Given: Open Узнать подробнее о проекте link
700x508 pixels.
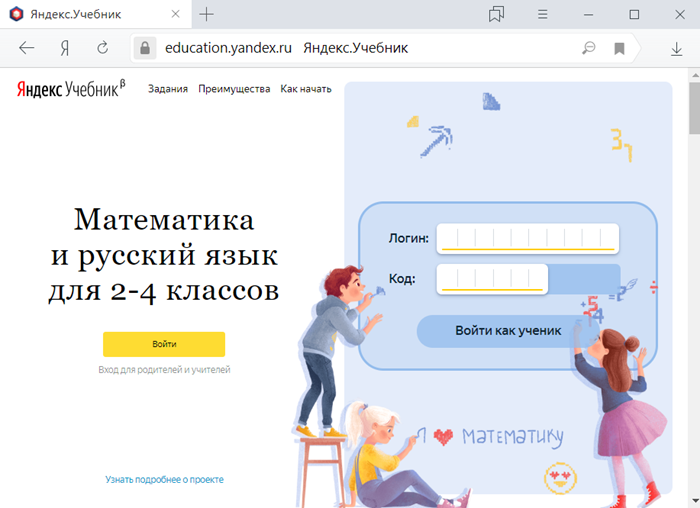Looking at the screenshot, I should click(x=164, y=479).
